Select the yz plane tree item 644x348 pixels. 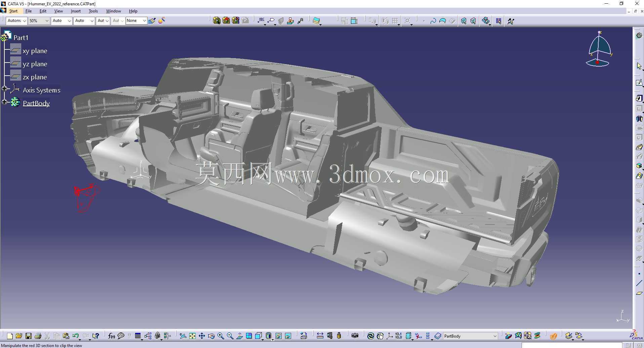tap(35, 64)
